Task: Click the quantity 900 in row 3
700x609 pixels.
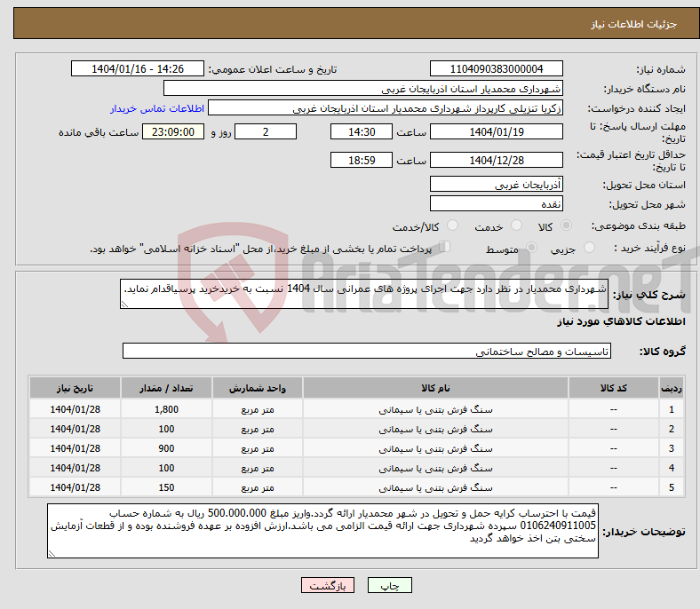Action: (x=166, y=448)
